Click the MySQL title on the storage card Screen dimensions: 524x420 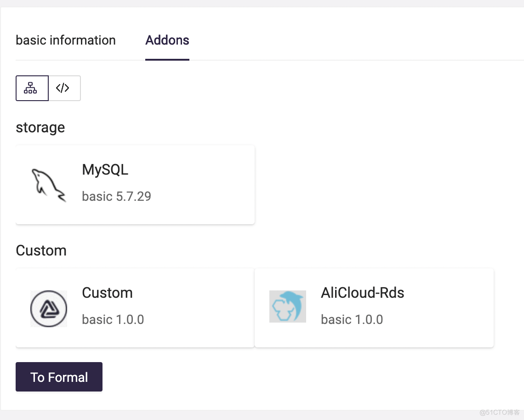point(105,170)
